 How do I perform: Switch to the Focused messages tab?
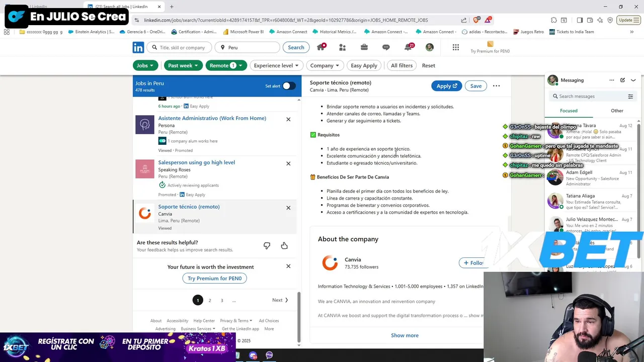point(569,111)
